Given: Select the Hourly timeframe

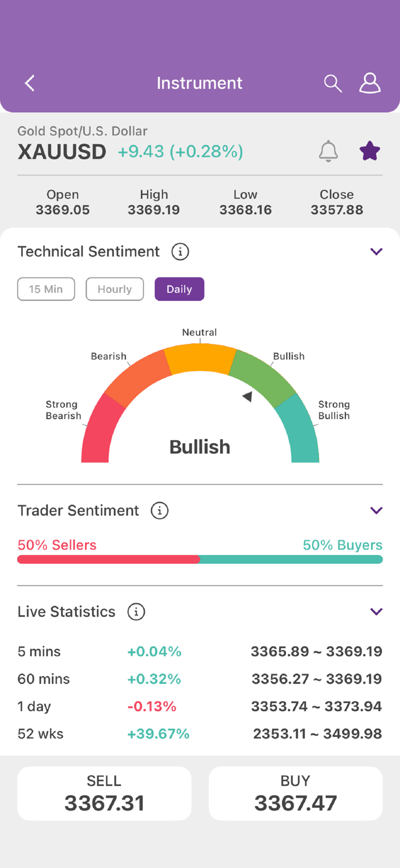Looking at the screenshot, I should (x=114, y=289).
